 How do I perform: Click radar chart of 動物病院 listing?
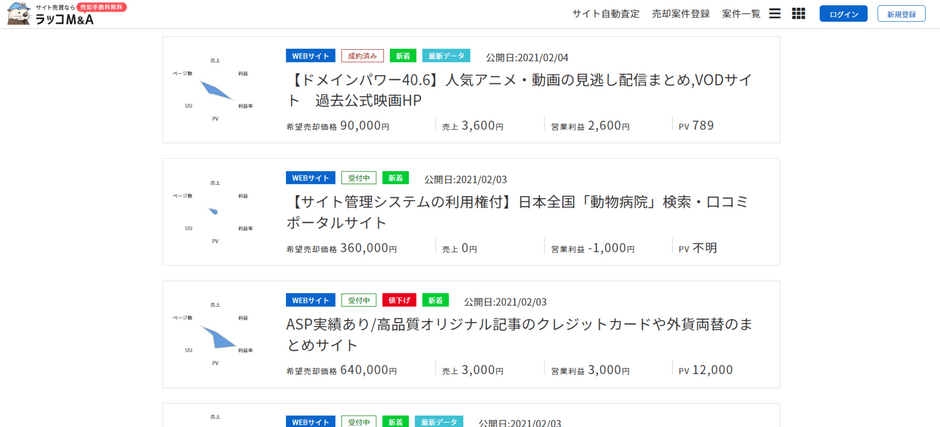tap(214, 212)
